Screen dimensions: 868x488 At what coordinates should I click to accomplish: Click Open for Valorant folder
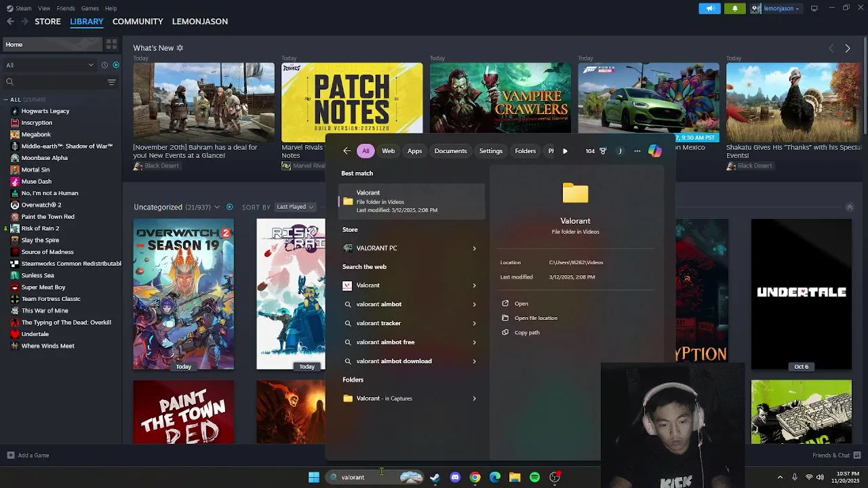pos(521,304)
